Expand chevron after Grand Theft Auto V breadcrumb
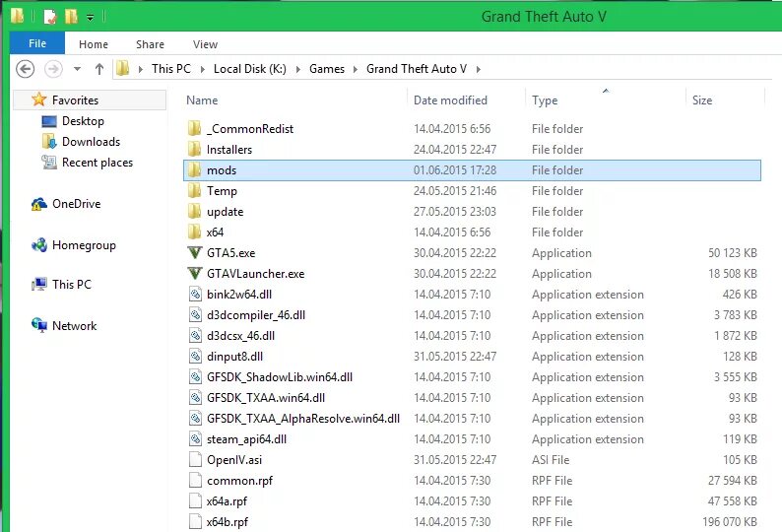Viewport: 782px width, 532px height. [479, 69]
